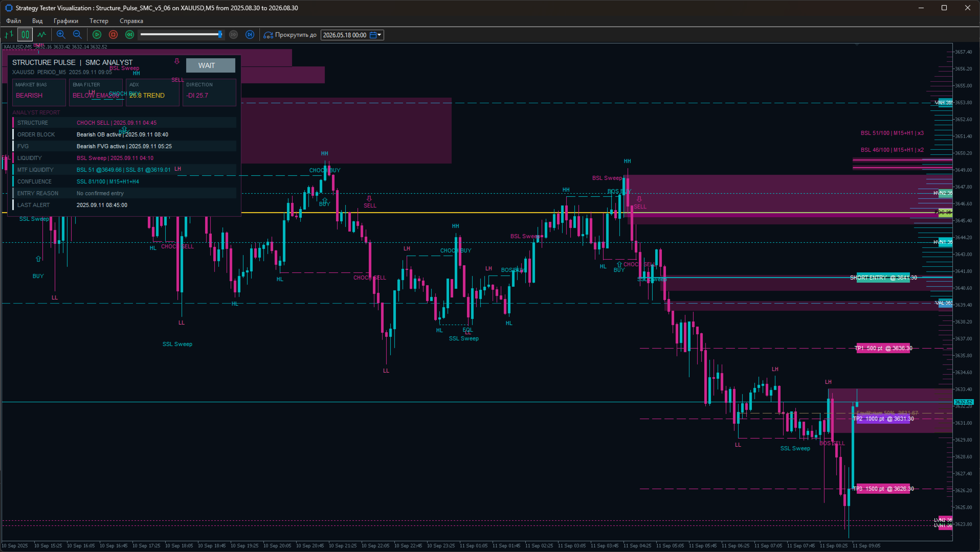Click the fast-forward grey icon
The image size is (980, 552).
point(234,35)
